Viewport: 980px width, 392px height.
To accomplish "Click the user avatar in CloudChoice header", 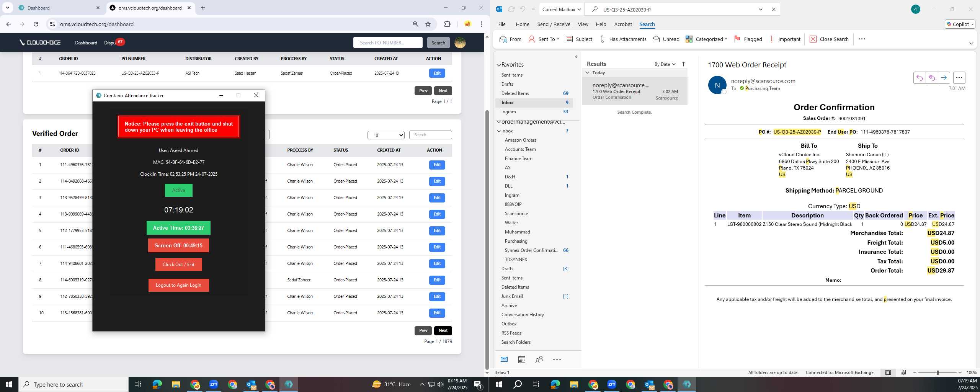I will [460, 42].
